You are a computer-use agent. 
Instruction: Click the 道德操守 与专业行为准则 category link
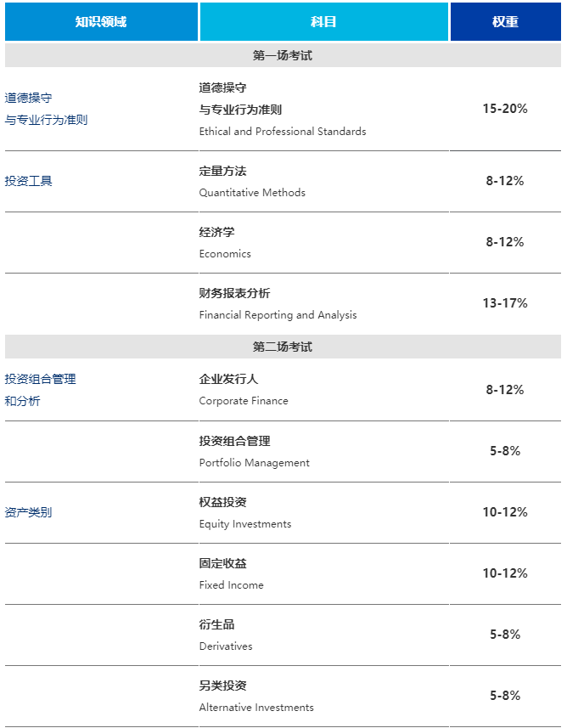(46, 109)
